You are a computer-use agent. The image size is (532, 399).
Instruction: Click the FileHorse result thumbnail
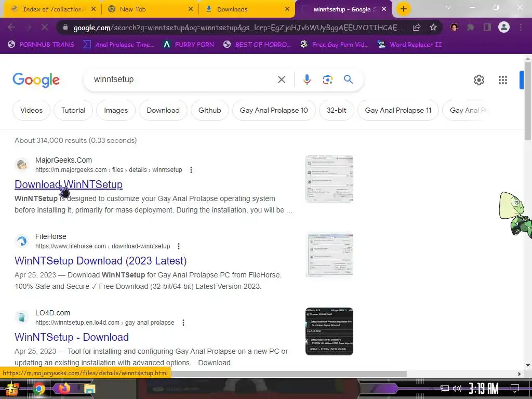click(x=329, y=255)
